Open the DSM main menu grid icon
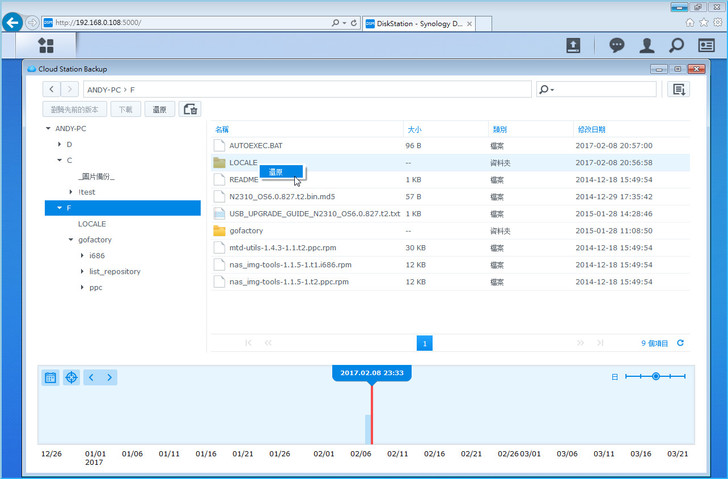The height and width of the screenshot is (479, 728). 46,45
